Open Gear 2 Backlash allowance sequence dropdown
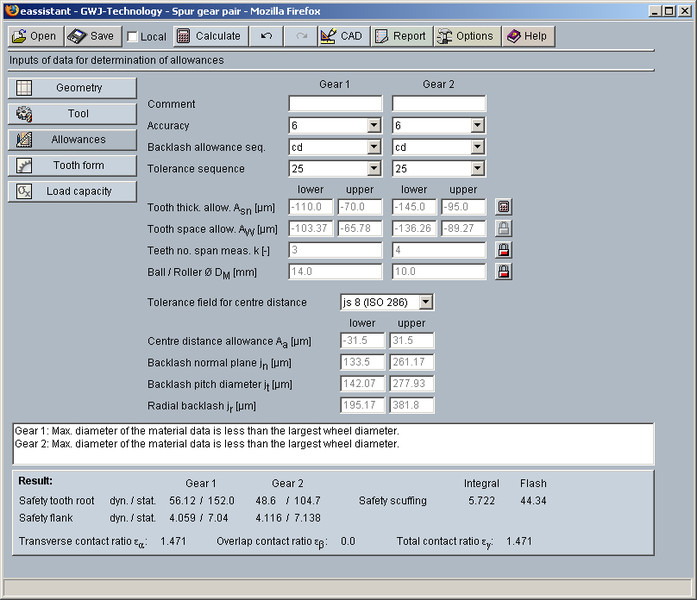The image size is (697, 600). point(477,147)
